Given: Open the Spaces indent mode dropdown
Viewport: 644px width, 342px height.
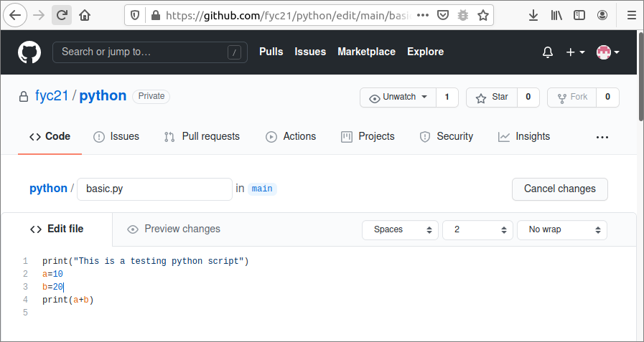Looking at the screenshot, I should pyautogui.click(x=400, y=230).
